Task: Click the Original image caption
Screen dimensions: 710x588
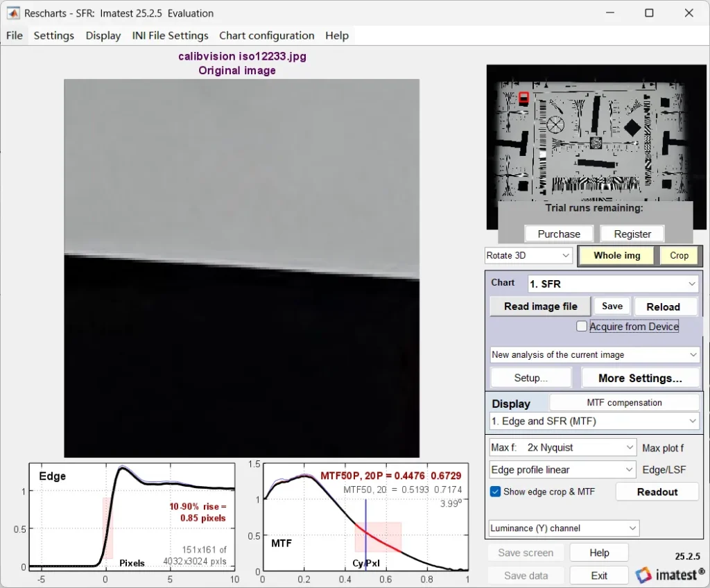Action: [x=237, y=71]
